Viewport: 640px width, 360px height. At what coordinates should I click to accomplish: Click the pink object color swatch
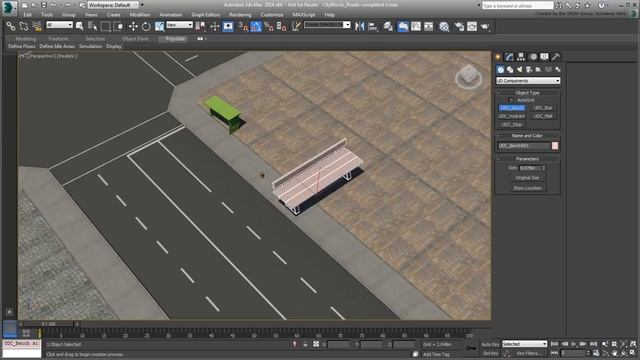[x=555, y=146]
